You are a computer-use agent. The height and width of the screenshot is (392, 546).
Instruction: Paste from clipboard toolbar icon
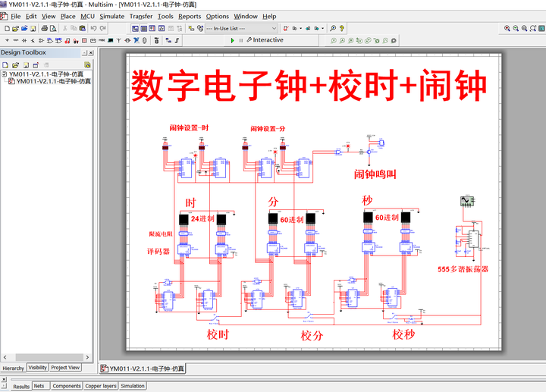point(83,29)
